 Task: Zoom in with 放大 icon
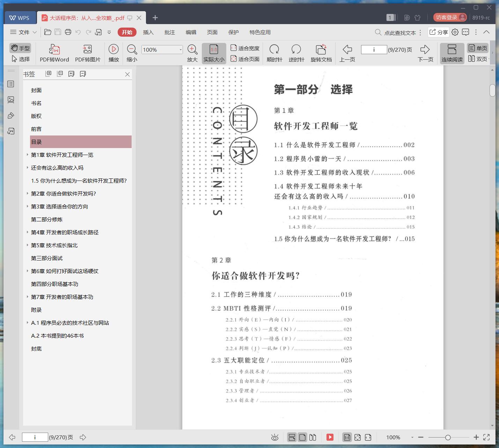[x=192, y=53]
